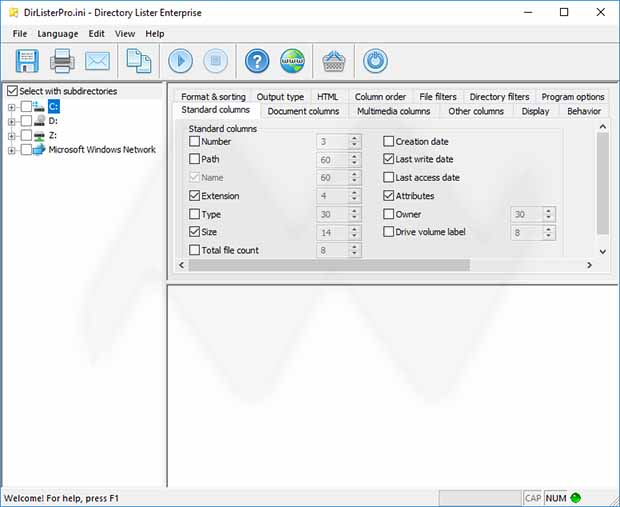Open the File menu

[x=20, y=34]
